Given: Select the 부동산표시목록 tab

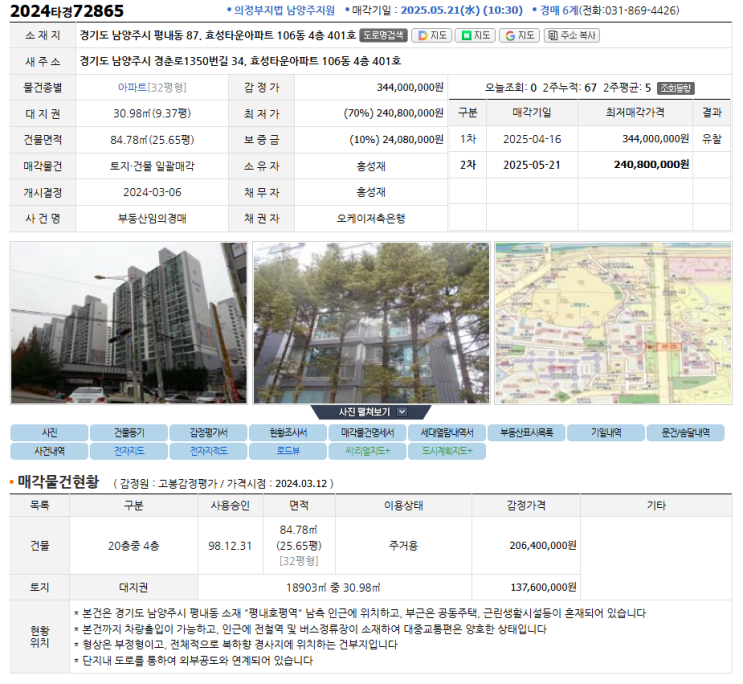Looking at the screenshot, I should click(x=526, y=433).
